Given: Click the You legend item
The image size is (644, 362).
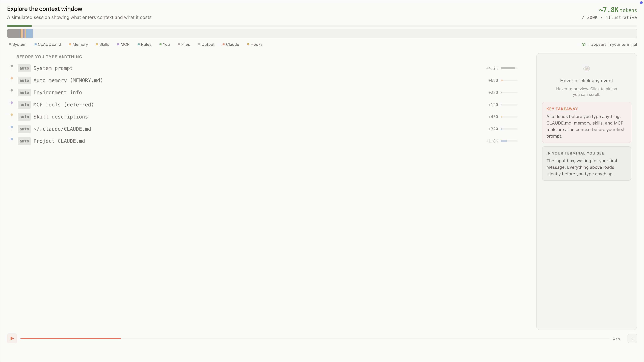Looking at the screenshot, I should coord(165,44).
